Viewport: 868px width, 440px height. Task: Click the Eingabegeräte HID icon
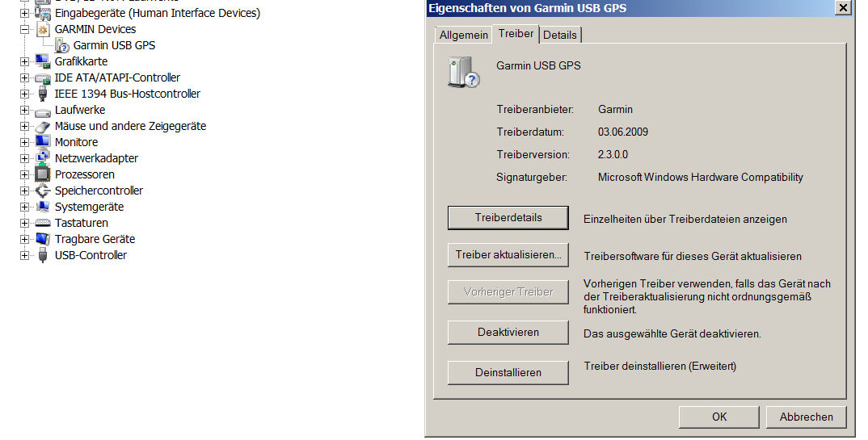click(x=43, y=13)
